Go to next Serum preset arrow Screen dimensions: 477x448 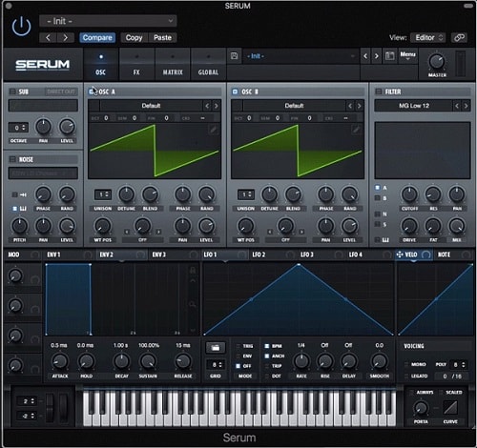point(376,56)
